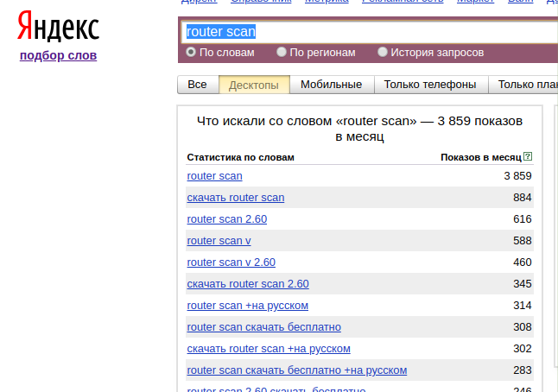Click the 3 859 impressions value
Screen dimensions: 558x392
517,176
